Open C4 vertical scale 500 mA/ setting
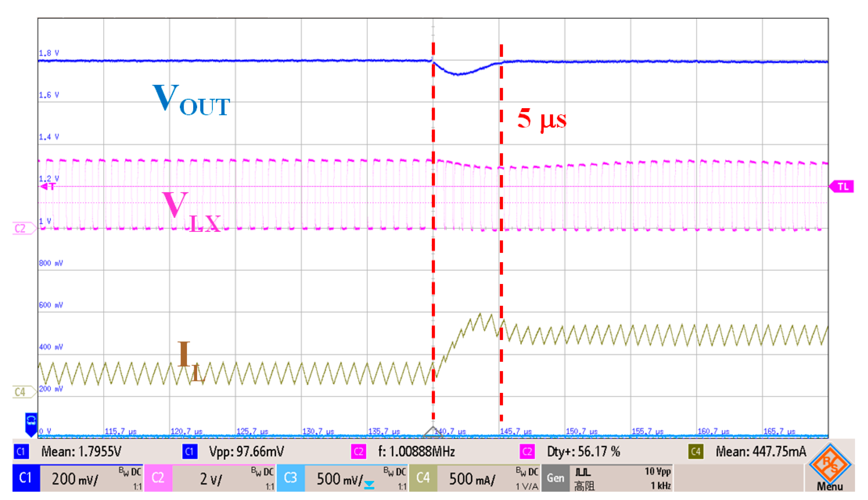This screenshot has height=500, width=868. [x=472, y=479]
